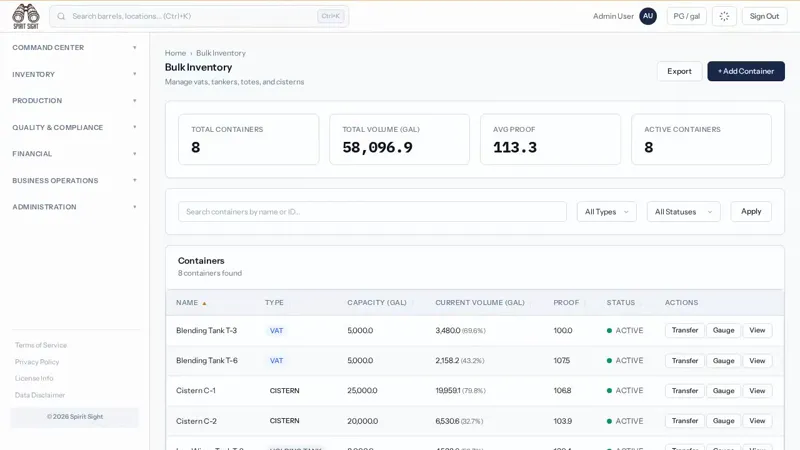This screenshot has width=800, height=450.
Task: Expand the Financial section
Action: coord(74,154)
